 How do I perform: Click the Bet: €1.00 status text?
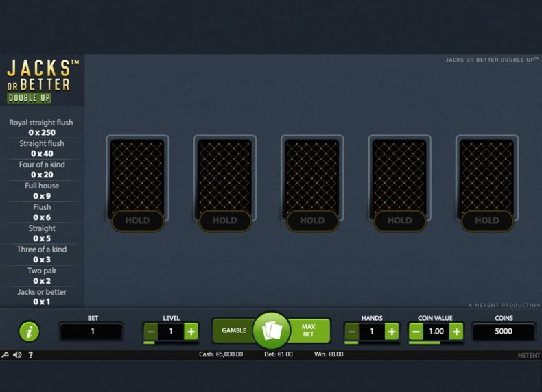[x=279, y=354]
